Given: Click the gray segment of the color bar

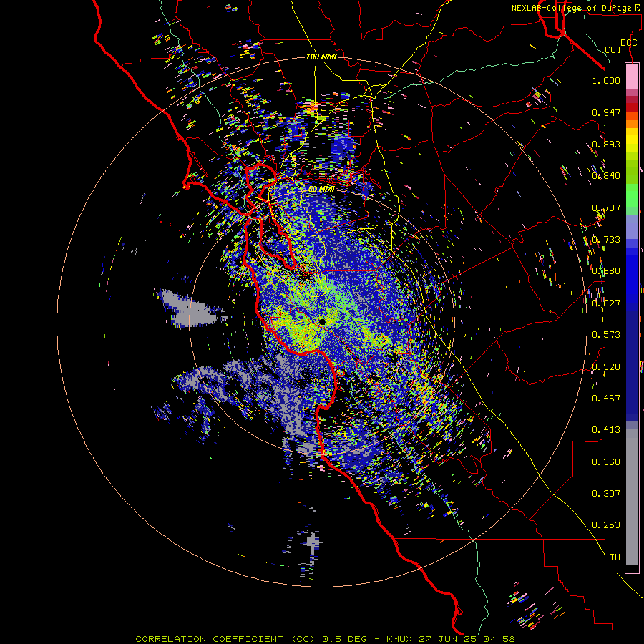Looking at the screenshot, I should pyautogui.click(x=632, y=497).
